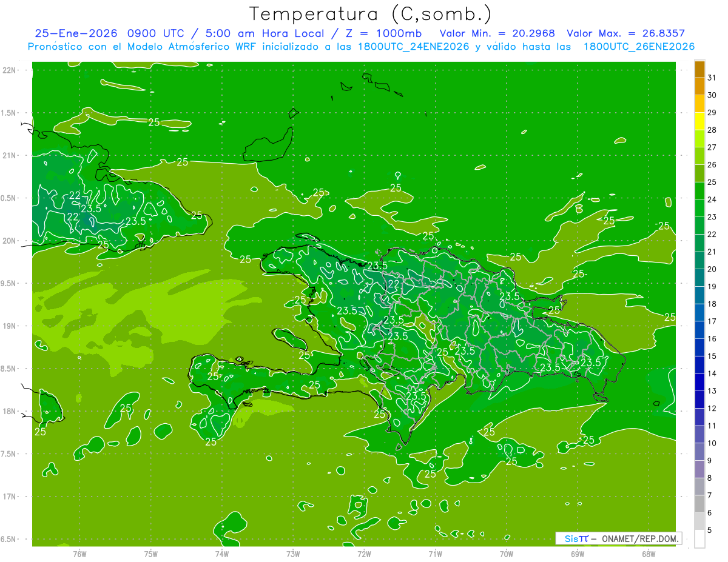Click the 72W longitude axis label
The image size is (728, 562).
364,554
